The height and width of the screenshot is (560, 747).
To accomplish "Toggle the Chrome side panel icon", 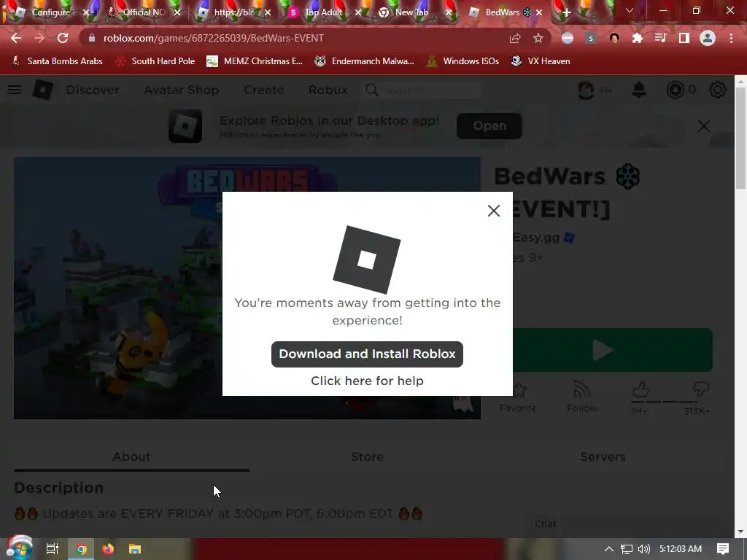I will click(x=684, y=38).
